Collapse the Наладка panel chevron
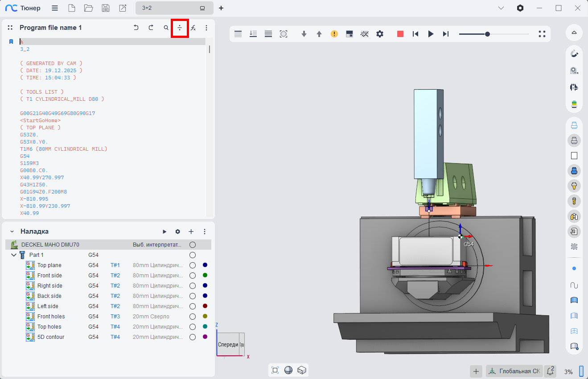Screen dimensions: 588x379 click(11, 231)
